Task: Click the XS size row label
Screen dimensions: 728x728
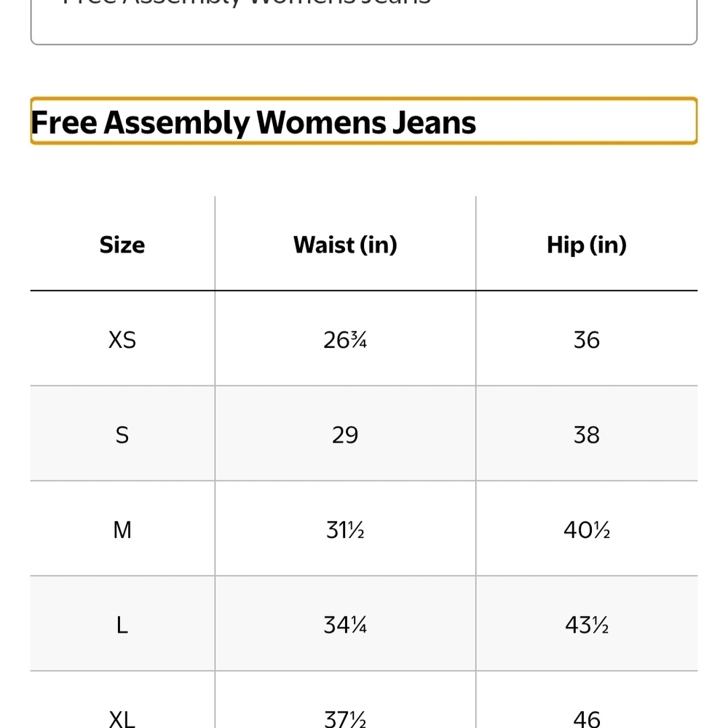Action: click(122, 340)
